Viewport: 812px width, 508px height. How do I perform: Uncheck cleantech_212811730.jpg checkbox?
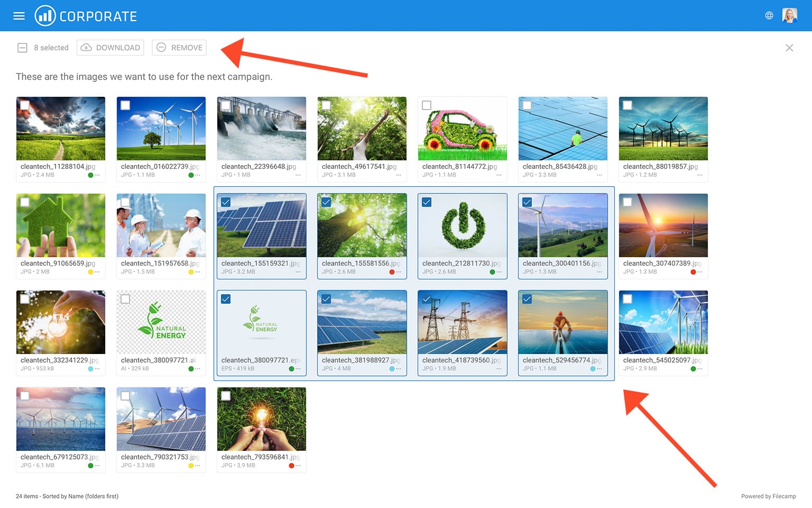tap(427, 202)
